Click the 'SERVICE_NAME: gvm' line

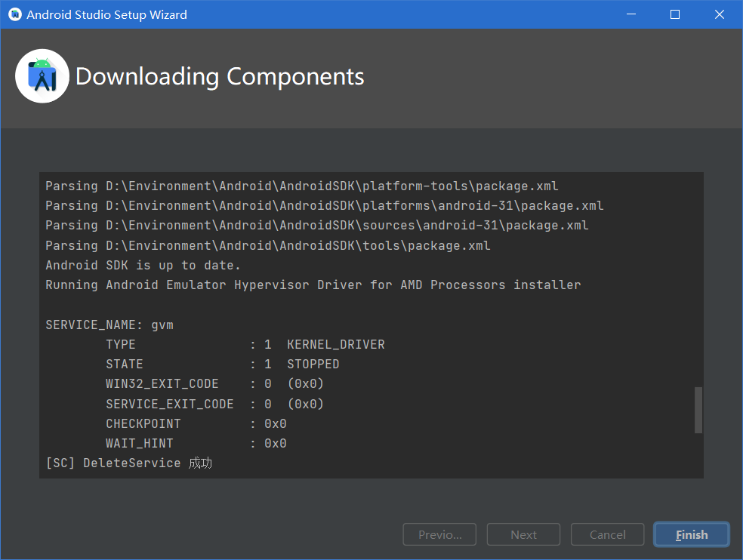109,325
